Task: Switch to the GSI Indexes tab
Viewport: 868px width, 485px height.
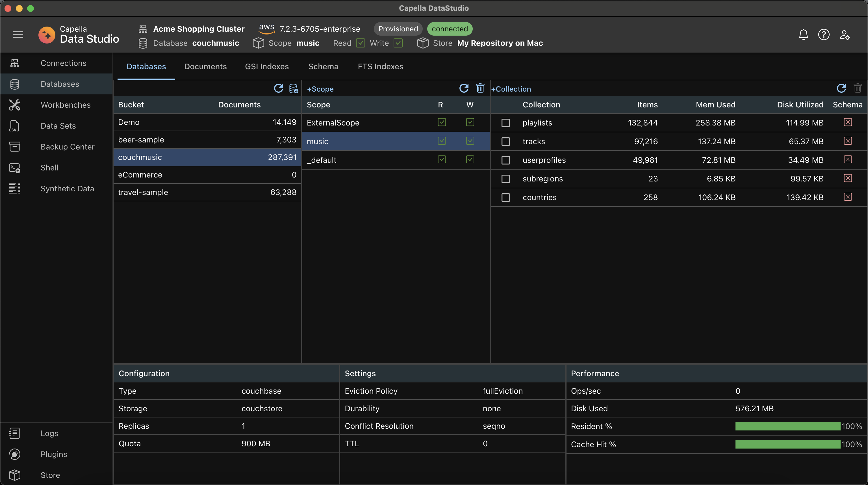Action: tap(266, 66)
